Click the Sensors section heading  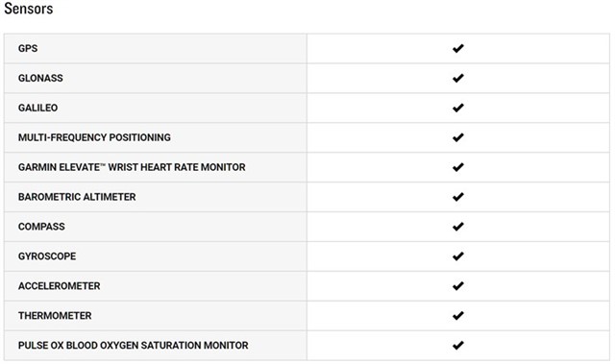(28, 9)
